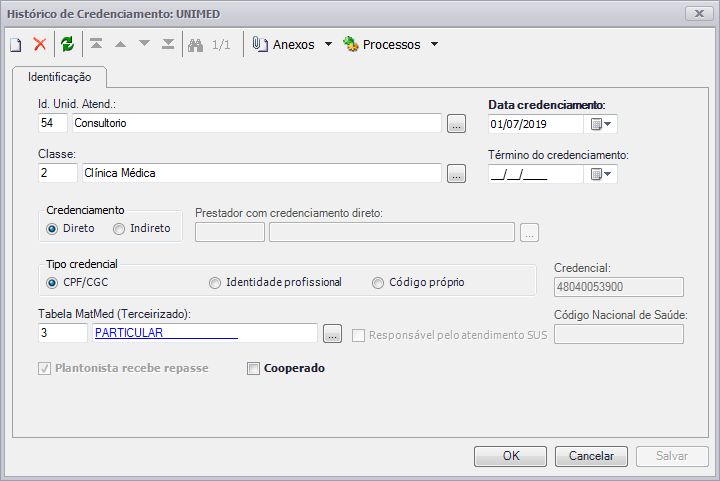Click the 1/1 record counter
The width and height of the screenshot is (720, 481).
pos(221,45)
